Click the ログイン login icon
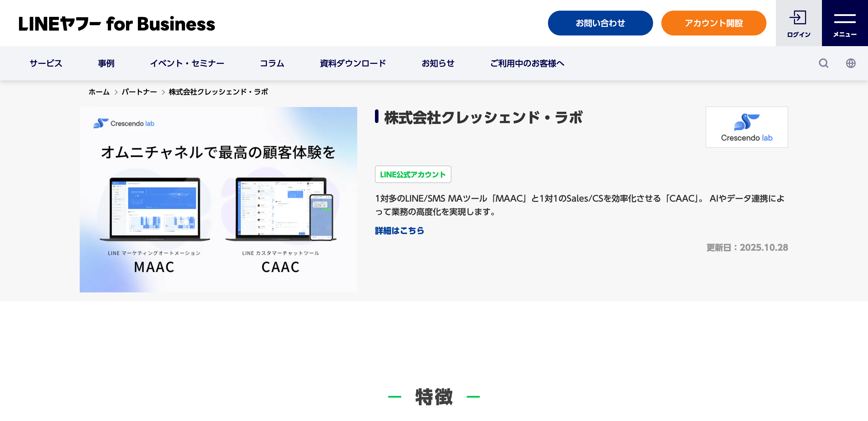This screenshot has height=421, width=868. click(x=798, y=23)
